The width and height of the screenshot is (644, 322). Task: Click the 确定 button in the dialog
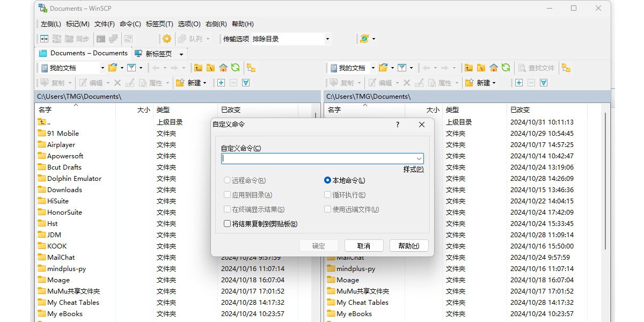pyautogui.click(x=319, y=245)
